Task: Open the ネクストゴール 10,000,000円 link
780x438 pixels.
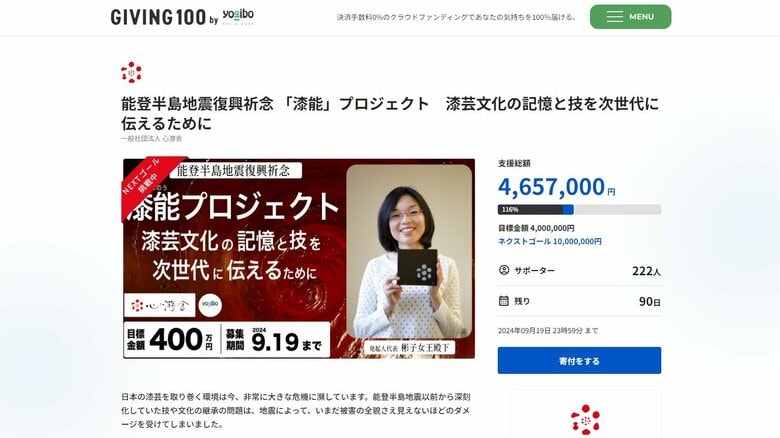Action: pyautogui.click(x=550, y=241)
